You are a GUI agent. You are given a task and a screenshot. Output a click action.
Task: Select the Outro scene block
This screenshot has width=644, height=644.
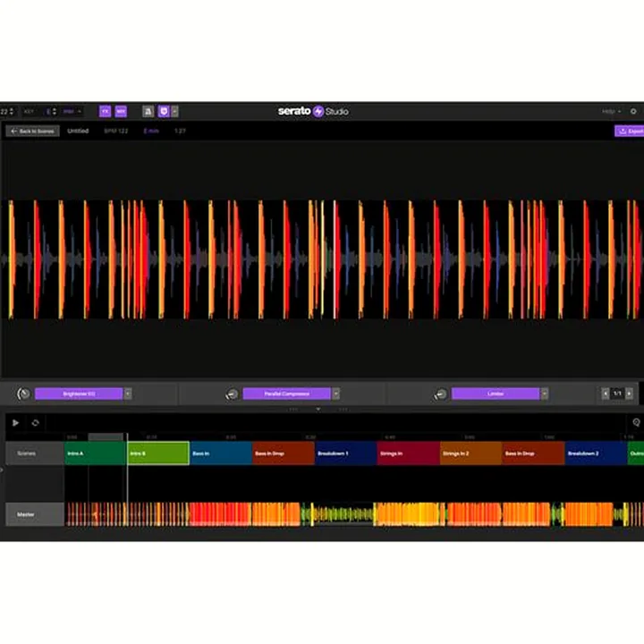pyautogui.click(x=636, y=453)
